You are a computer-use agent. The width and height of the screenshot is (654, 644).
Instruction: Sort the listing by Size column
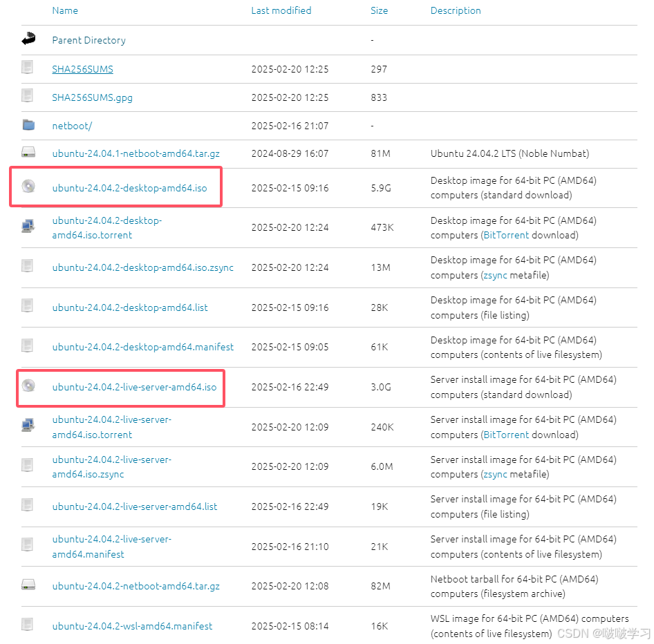379,10
